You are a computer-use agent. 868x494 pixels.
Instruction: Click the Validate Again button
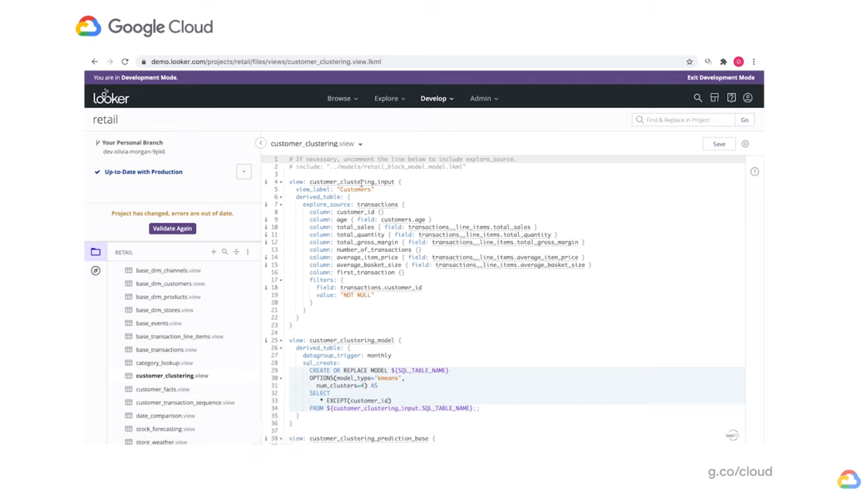tap(172, 228)
